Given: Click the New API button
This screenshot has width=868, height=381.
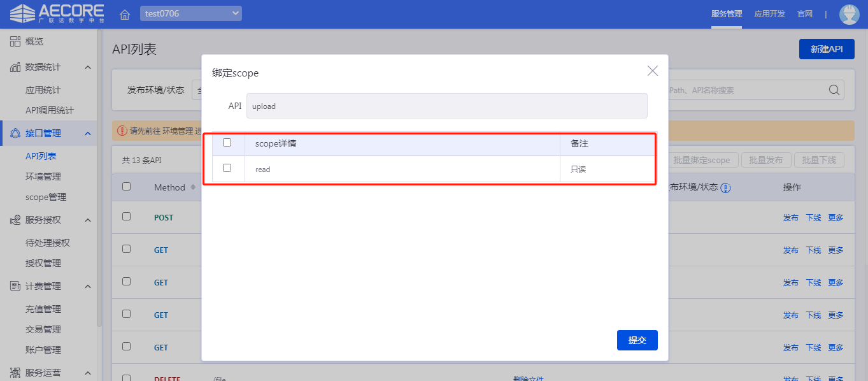Looking at the screenshot, I should point(826,49).
